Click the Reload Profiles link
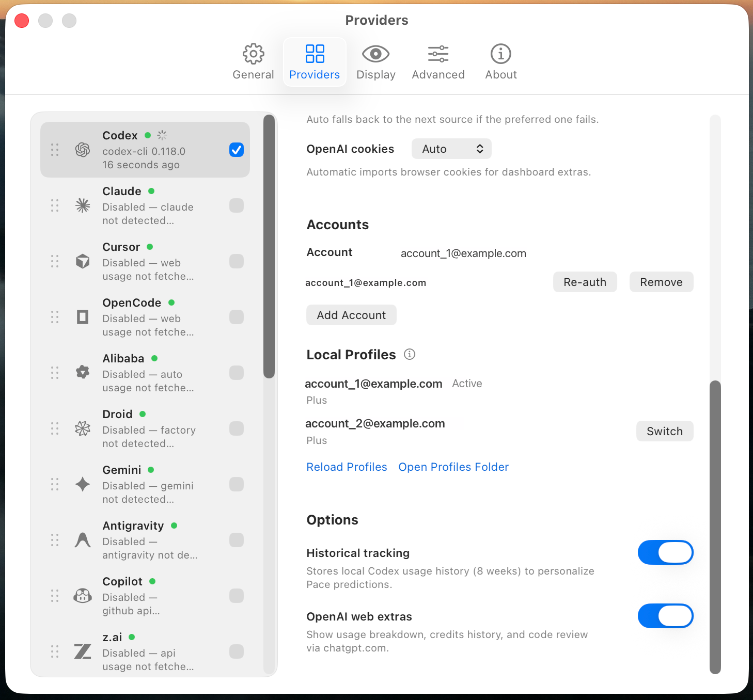The height and width of the screenshot is (700, 753). [x=347, y=467]
